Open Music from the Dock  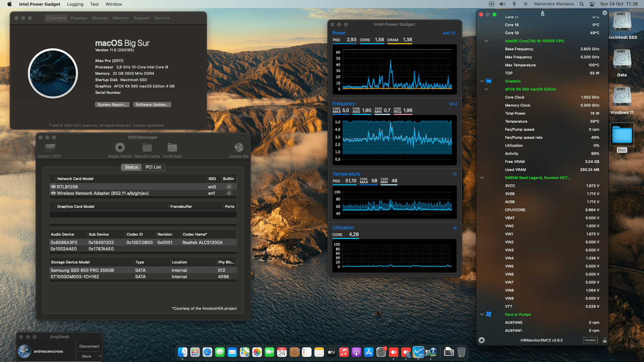344,352
